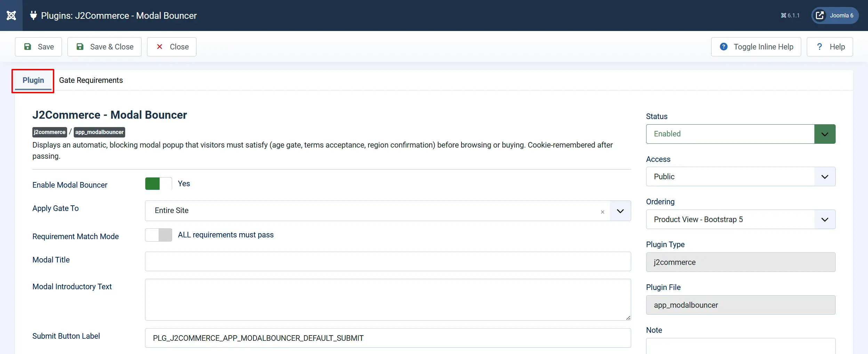Click the app_modalbouncer element badge

[99, 132]
